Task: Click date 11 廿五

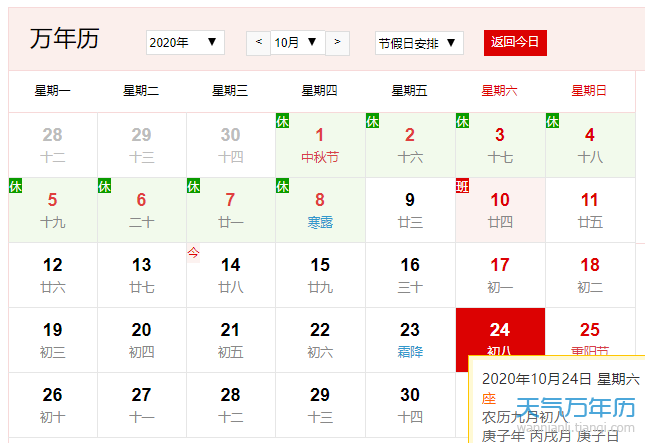Action: [590, 210]
